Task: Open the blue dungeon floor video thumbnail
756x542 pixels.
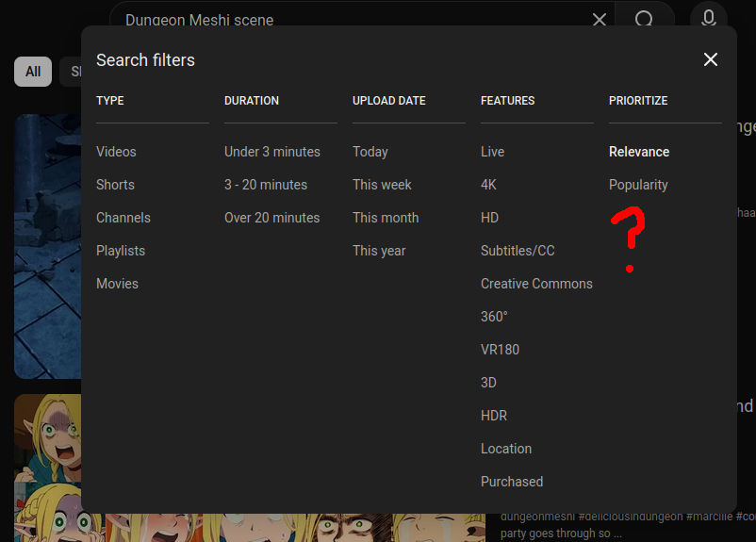Action: (48, 246)
